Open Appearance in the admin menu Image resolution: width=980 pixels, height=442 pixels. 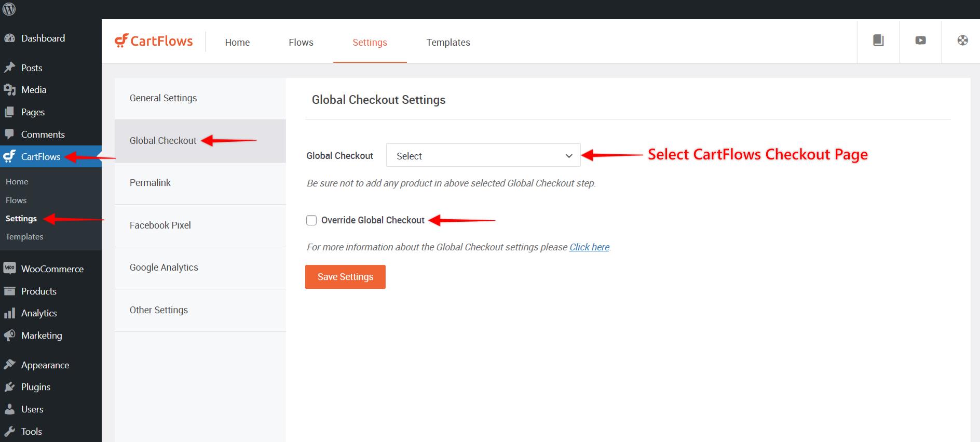[45, 365]
